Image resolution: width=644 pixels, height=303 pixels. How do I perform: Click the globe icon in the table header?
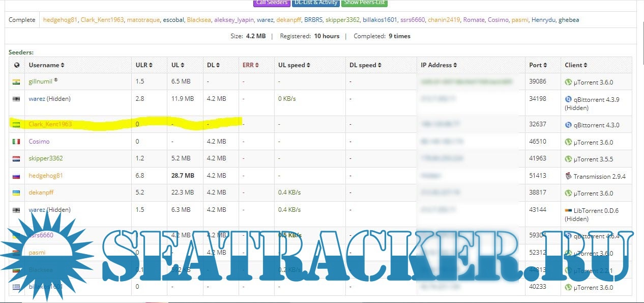click(x=17, y=65)
